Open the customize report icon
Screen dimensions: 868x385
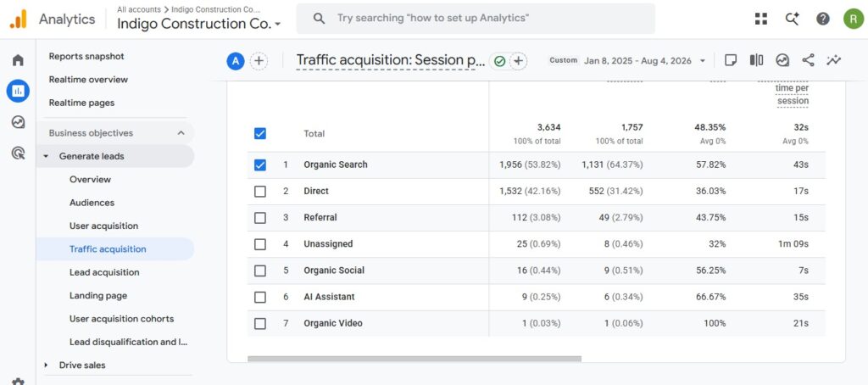[782, 60]
